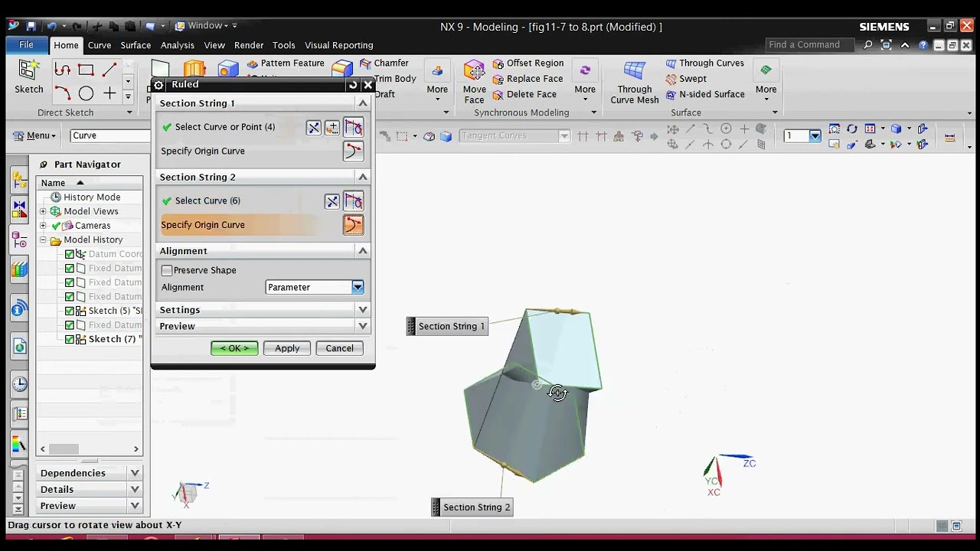The width and height of the screenshot is (980, 551).
Task: Click Pattern Feature tool
Action: (x=286, y=64)
